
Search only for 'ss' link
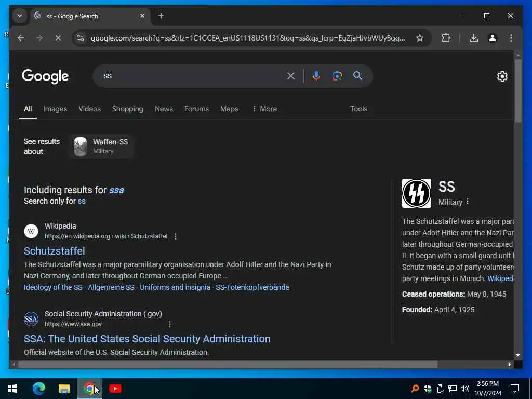pos(82,201)
